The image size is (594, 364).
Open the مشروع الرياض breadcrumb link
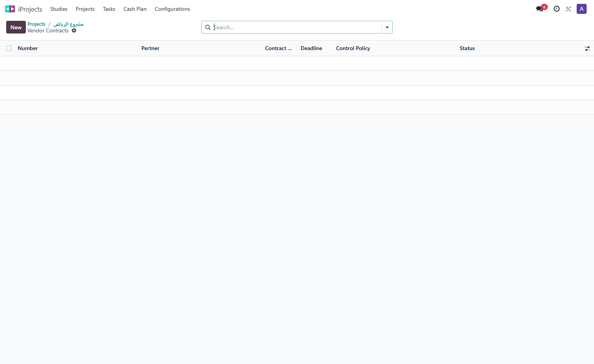click(69, 24)
